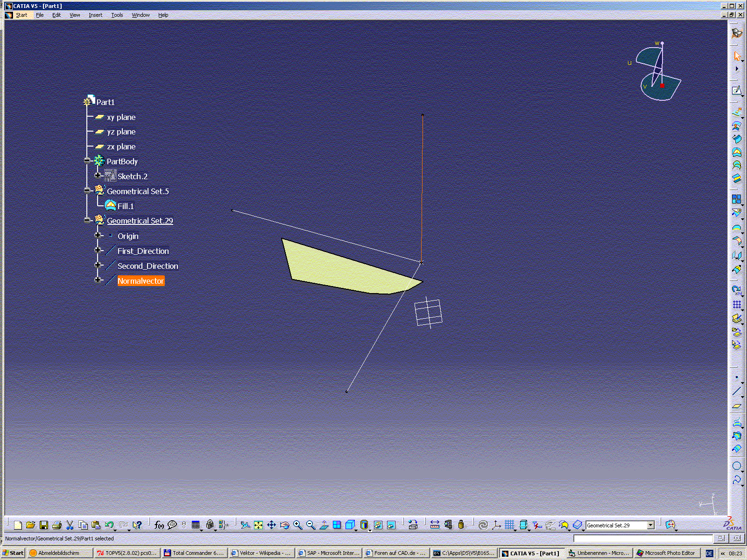Open the Geometrical Set.29 dropdown
The width and height of the screenshot is (747, 560).
coord(650,525)
